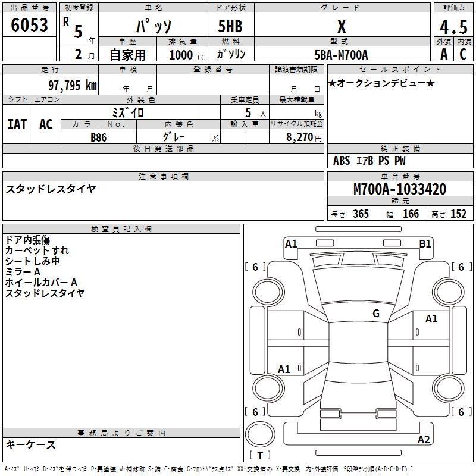Click the color code B86 cell
This screenshot has width=476, height=476.
(x=99, y=137)
